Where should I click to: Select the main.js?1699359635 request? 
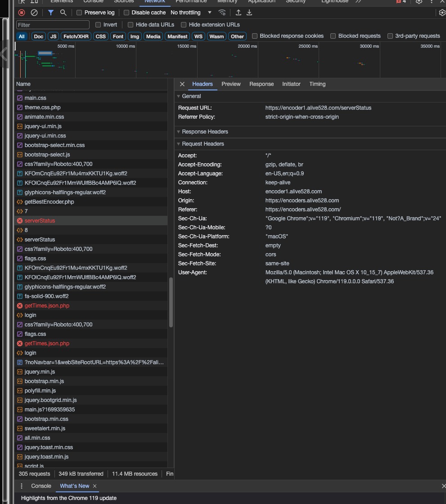[91, 410]
